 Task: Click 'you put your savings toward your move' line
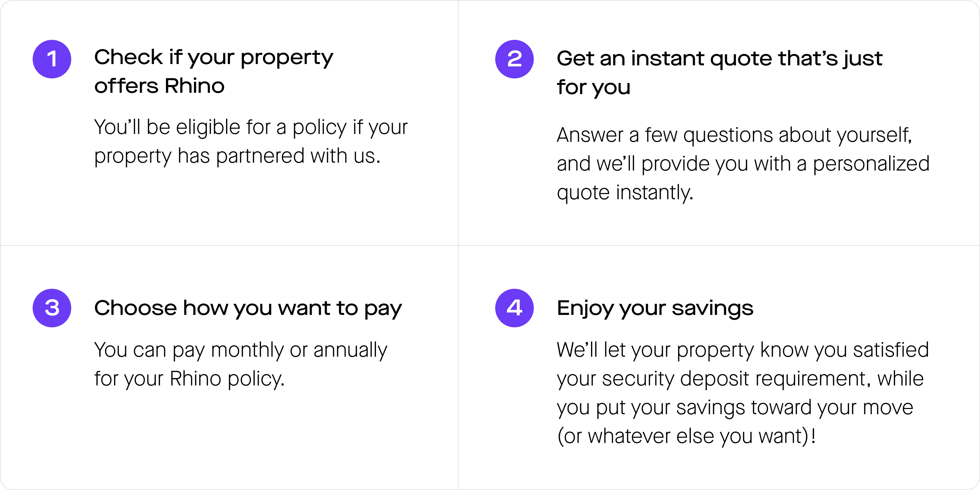(x=735, y=407)
